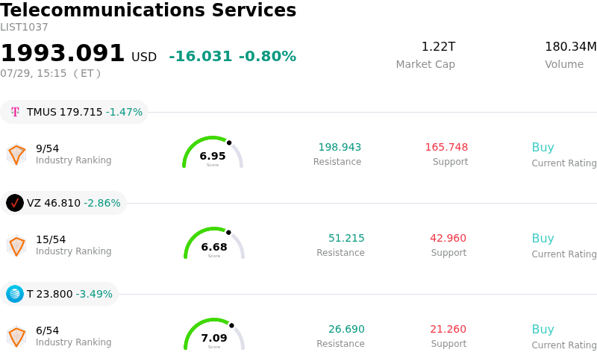Open TMUS industry ranking radar icon
This screenshot has height=364, width=597.
(x=16, y=154)
